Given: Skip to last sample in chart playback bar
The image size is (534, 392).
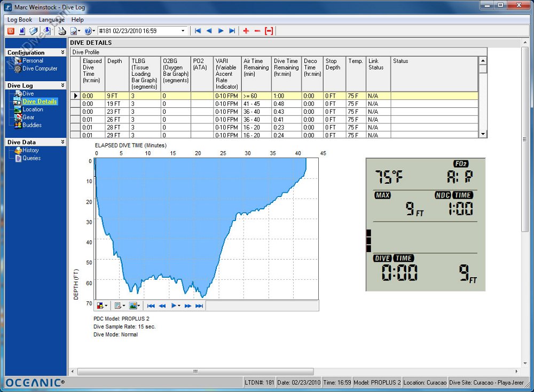Looking at the screenshot, I should 199,306.
